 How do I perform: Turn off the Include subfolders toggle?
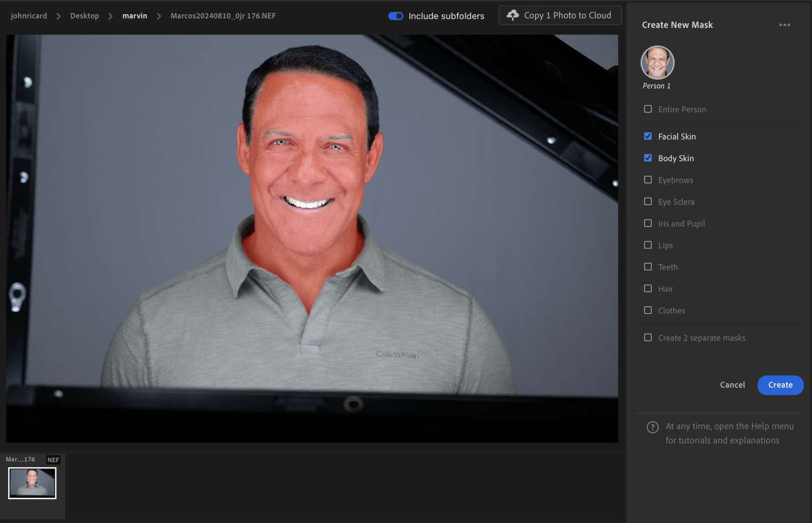pos(396,16)
